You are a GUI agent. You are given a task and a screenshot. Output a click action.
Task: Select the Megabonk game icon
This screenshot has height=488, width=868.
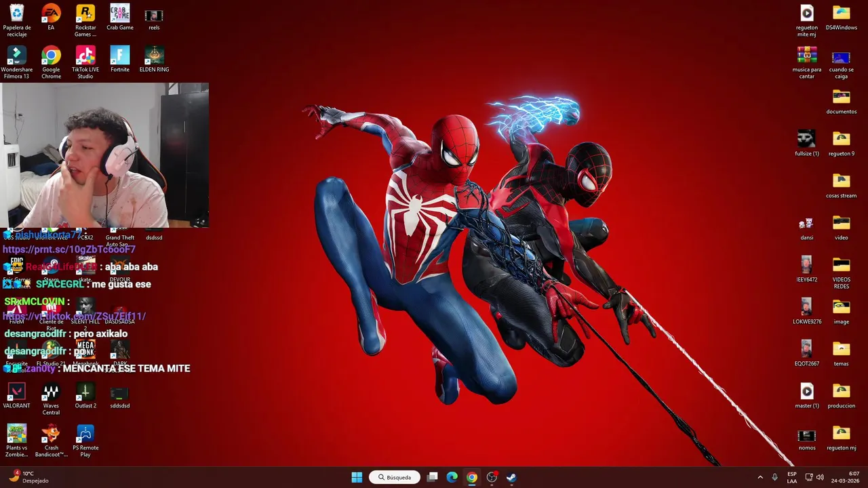(85, 352)
